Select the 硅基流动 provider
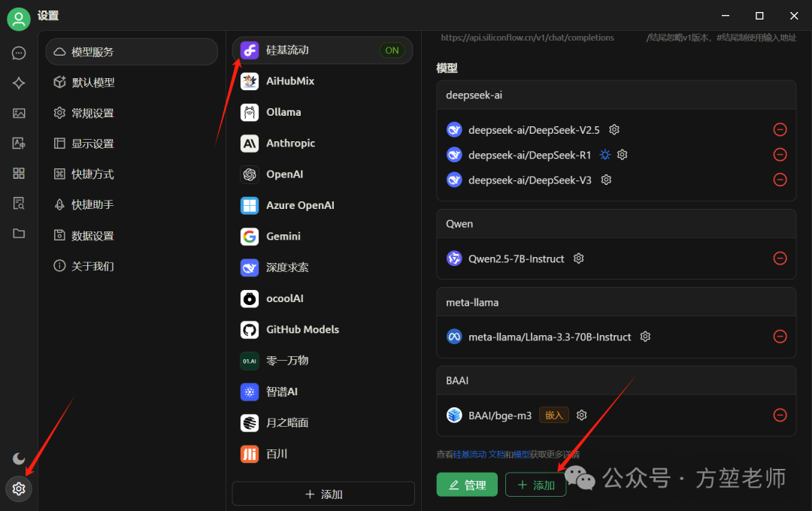 point(323,50)
